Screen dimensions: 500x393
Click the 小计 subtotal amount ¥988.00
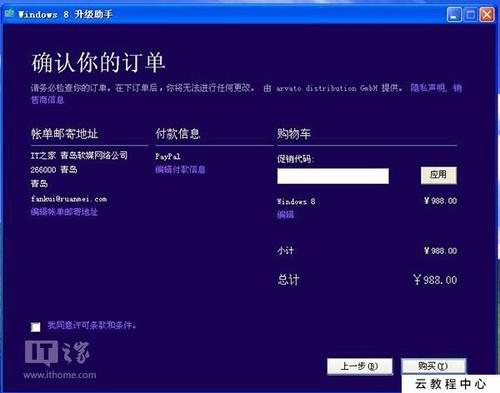coord(440,251)
